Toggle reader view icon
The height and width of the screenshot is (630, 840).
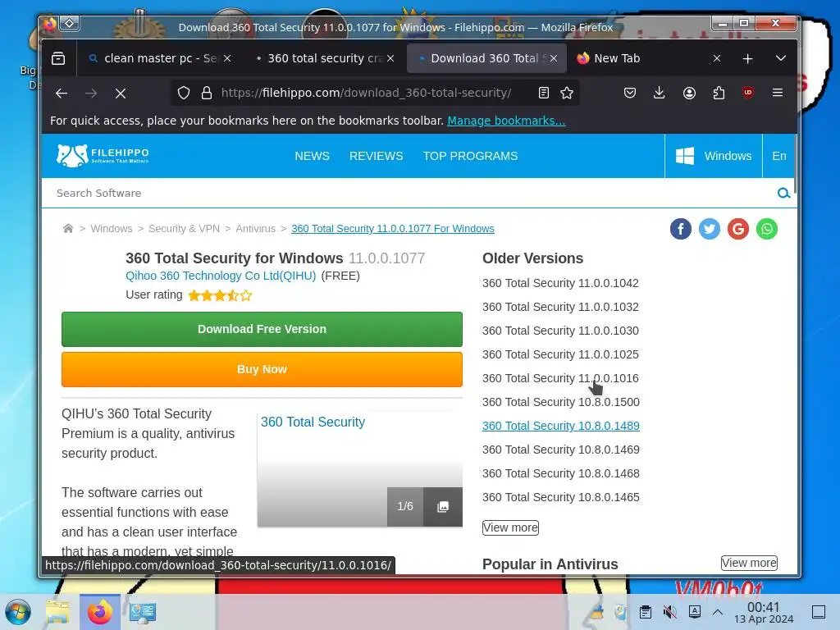[544, 93]
